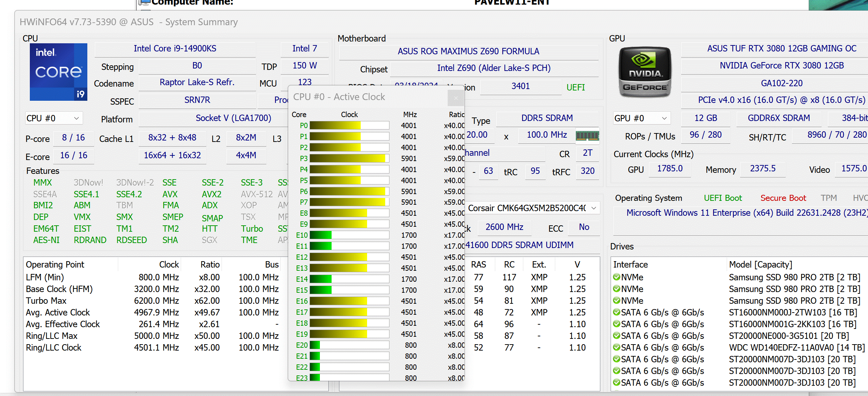Screen dimensions: 868x396
Task: Click the UEFI Boot indicator
Action: click(723, 198)
